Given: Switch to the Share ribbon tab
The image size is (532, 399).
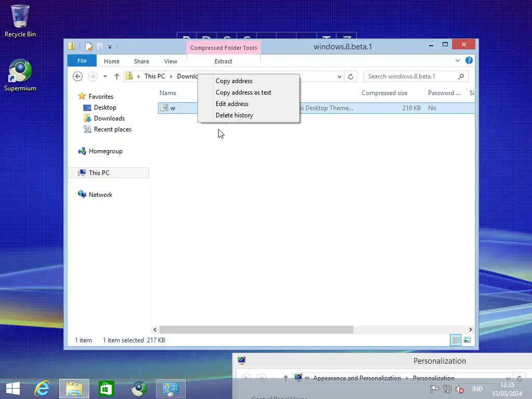Looking at the screenshot, I should click(x=141, y=61).
